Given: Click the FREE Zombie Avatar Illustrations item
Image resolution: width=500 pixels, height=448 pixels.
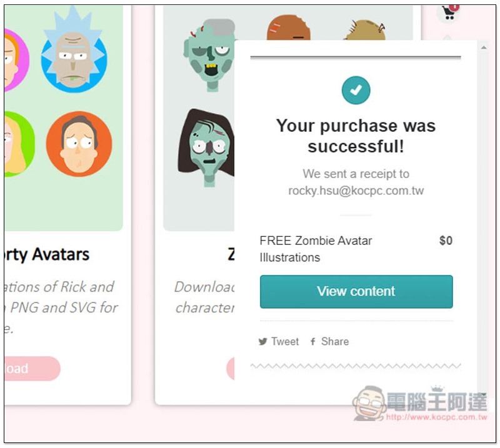Looking at the screenshot, I should point(316,249).
